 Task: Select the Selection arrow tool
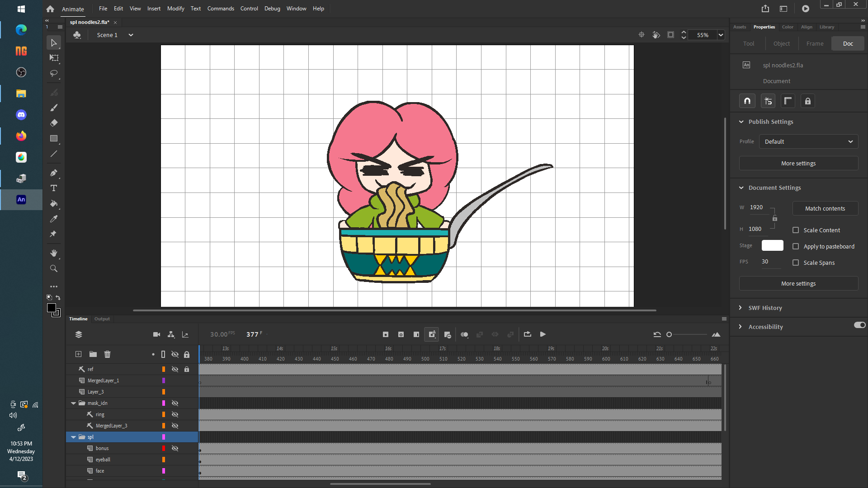[54, 43]
